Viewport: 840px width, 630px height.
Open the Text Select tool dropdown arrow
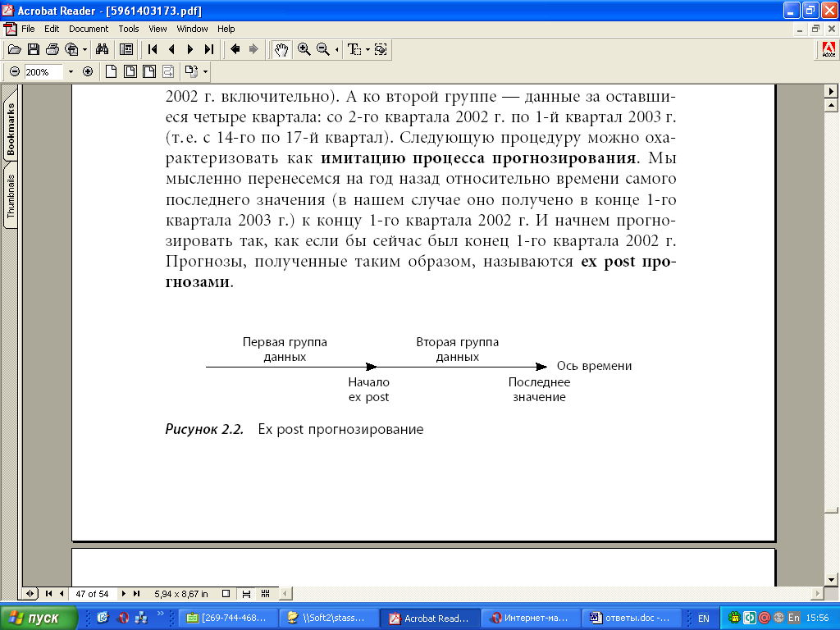click(367, 50)
